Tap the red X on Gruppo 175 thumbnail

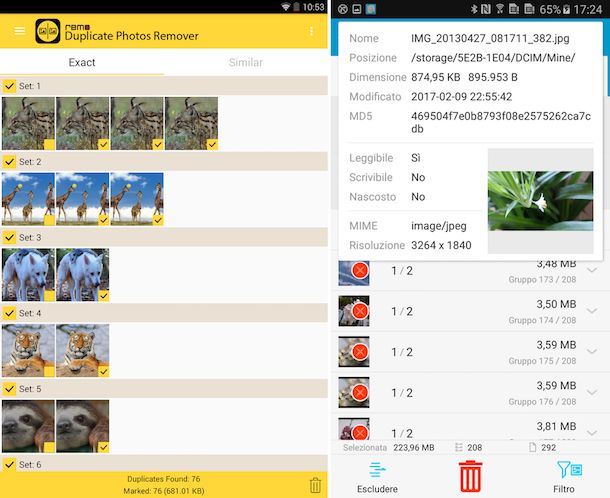[x=360, y=352]
